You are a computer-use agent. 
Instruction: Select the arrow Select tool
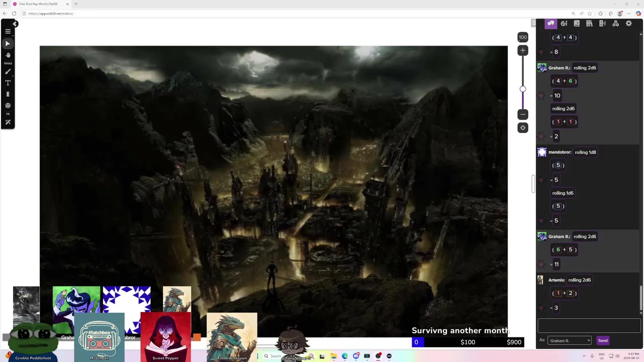tap(8, 44)
